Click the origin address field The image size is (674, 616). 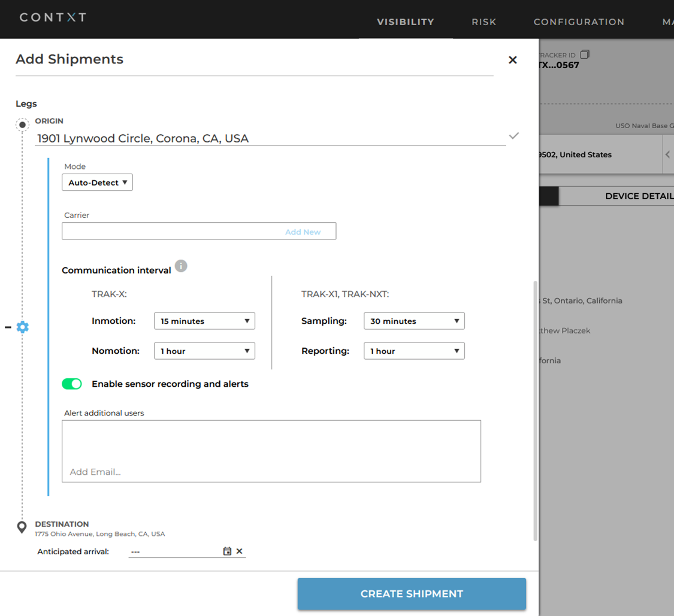pyautogui.click(x=270, y=138)
